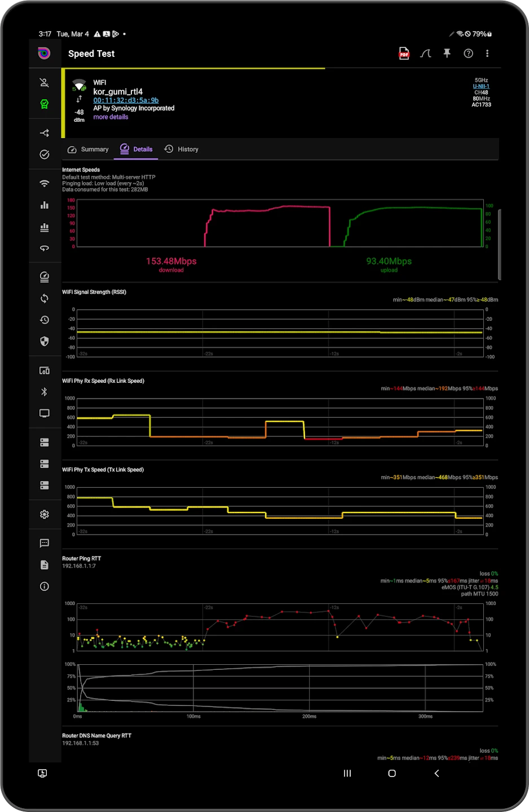Viewport: 529px width, 812px height.
Task: Open bar chart icon in sidebar
Action: 45,205
